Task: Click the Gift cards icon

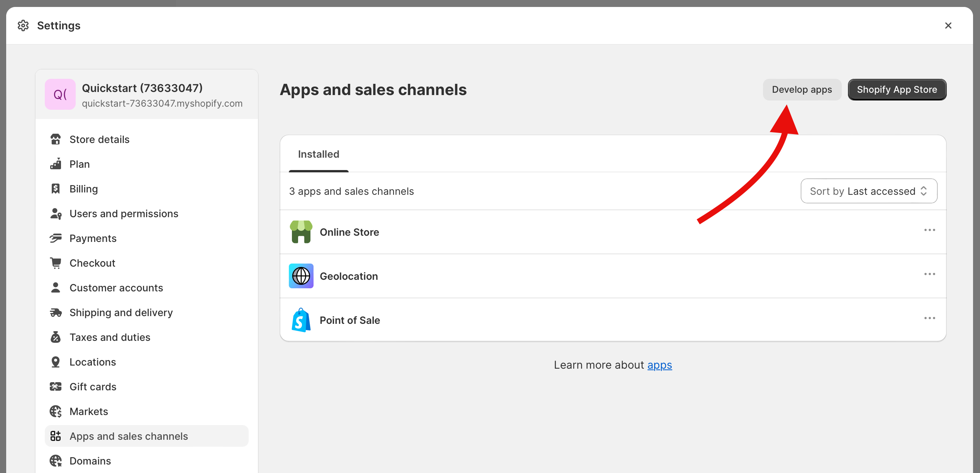Action: (56, 387)
